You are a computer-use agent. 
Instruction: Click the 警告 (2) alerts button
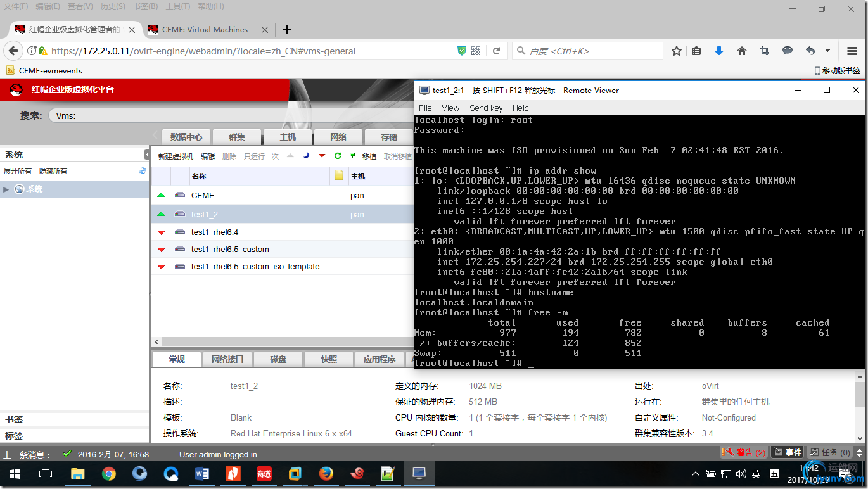click(x=744, y=452)
